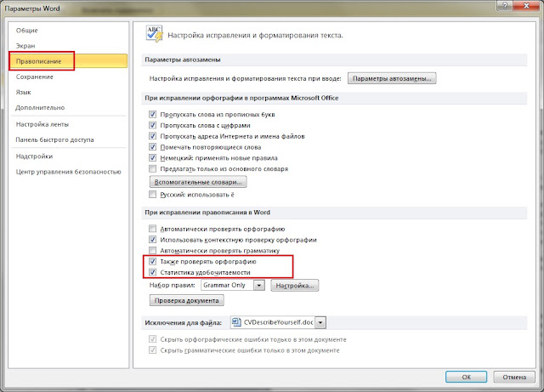Toggle Помечать повторяющиеся слова
The height and width of the screenshot is (392, 544).
pos(152,147)
